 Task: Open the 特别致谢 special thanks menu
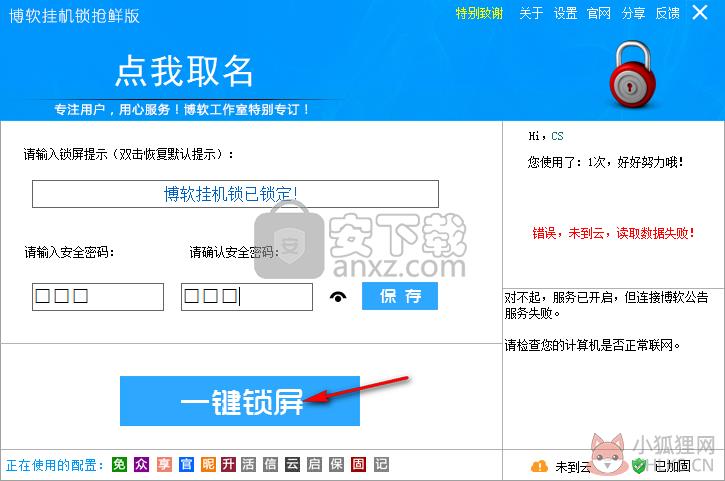[479, 13]
